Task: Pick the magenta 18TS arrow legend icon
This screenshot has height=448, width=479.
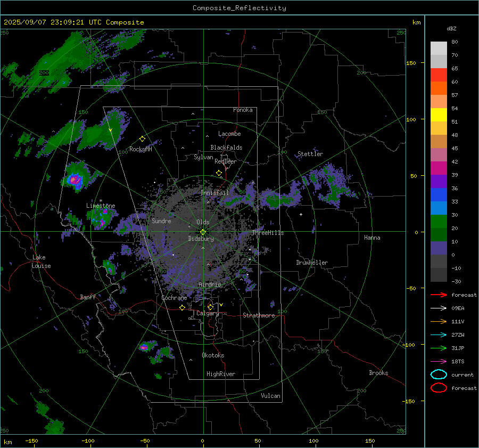Action: tap(439, 362)
